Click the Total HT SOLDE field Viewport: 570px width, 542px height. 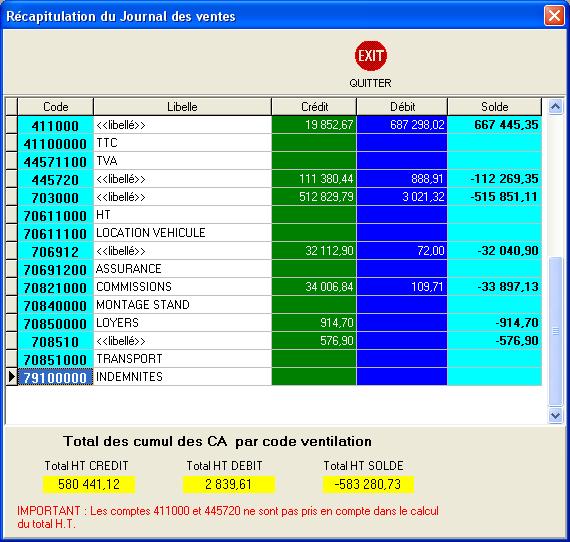click(x=368, y=485)
